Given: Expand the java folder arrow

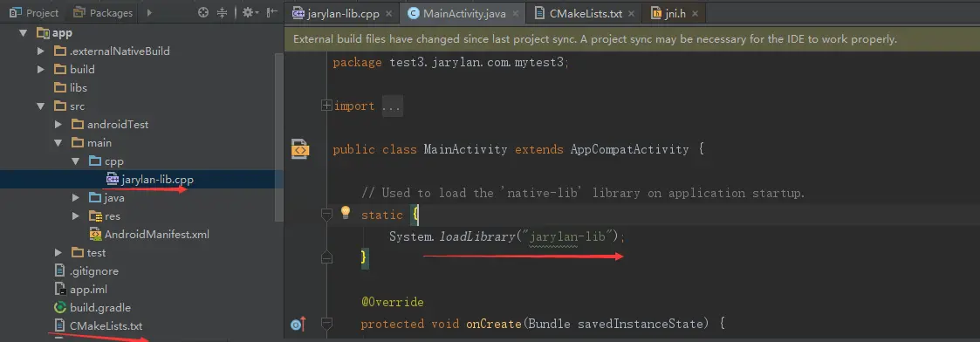Looking at the screenshot, I should point(76,198).
